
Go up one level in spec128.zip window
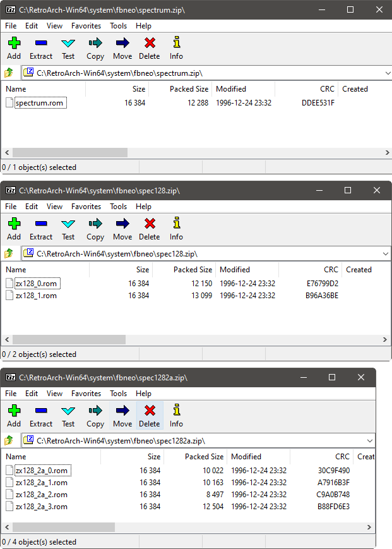[9, 253]
